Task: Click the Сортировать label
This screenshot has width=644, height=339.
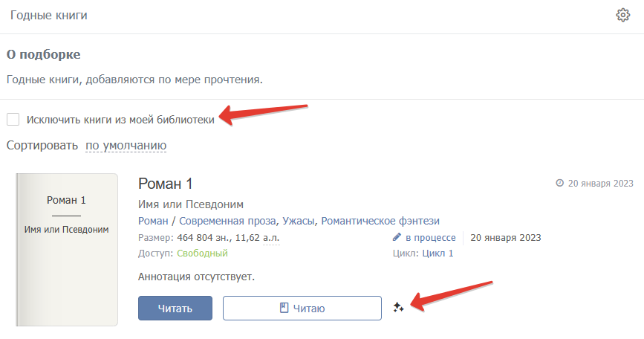Action: pyautogui.click(x=42, y=146)
